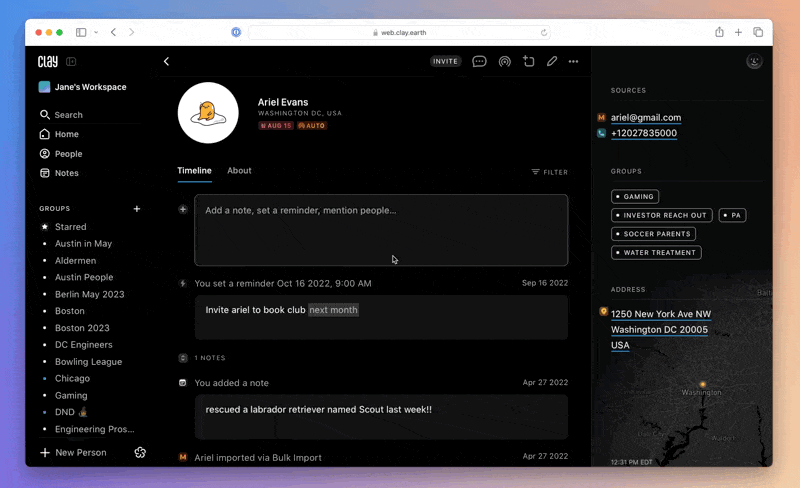Click the plus icon next to note box
This screenshot has width=800, height=488.
[x=183, y=209]
